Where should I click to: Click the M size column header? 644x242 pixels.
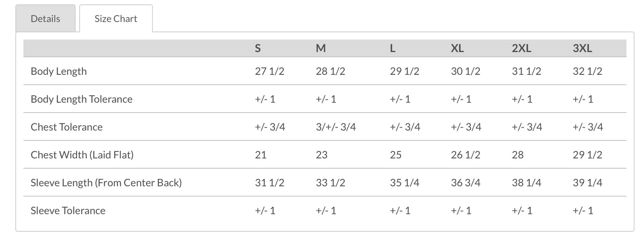(x=321, y=49)
